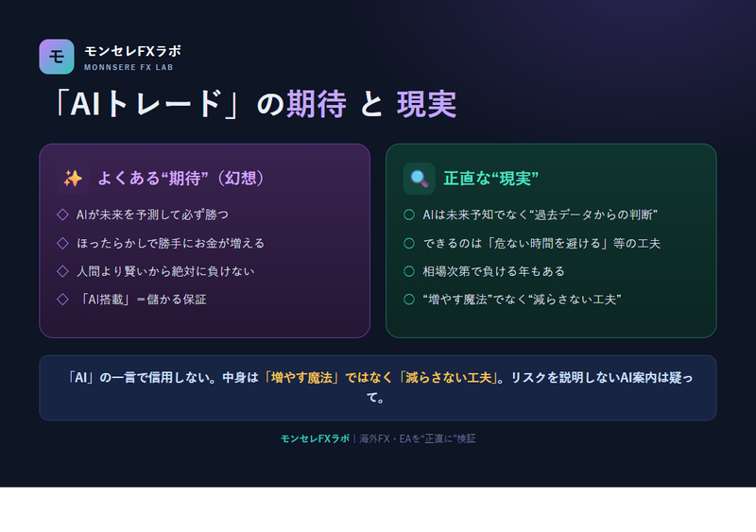Click the phrase リスクを説明しないAI案内は疑っ

602,378
